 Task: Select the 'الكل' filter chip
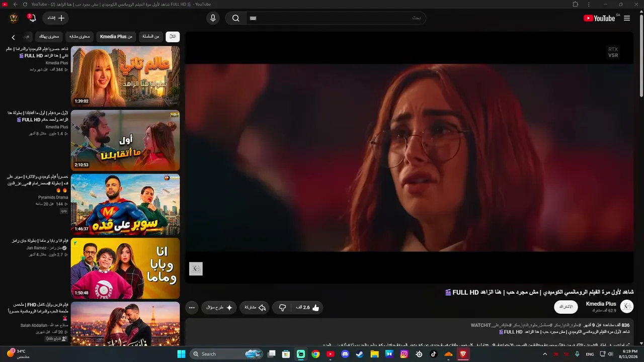pos(173,37)
